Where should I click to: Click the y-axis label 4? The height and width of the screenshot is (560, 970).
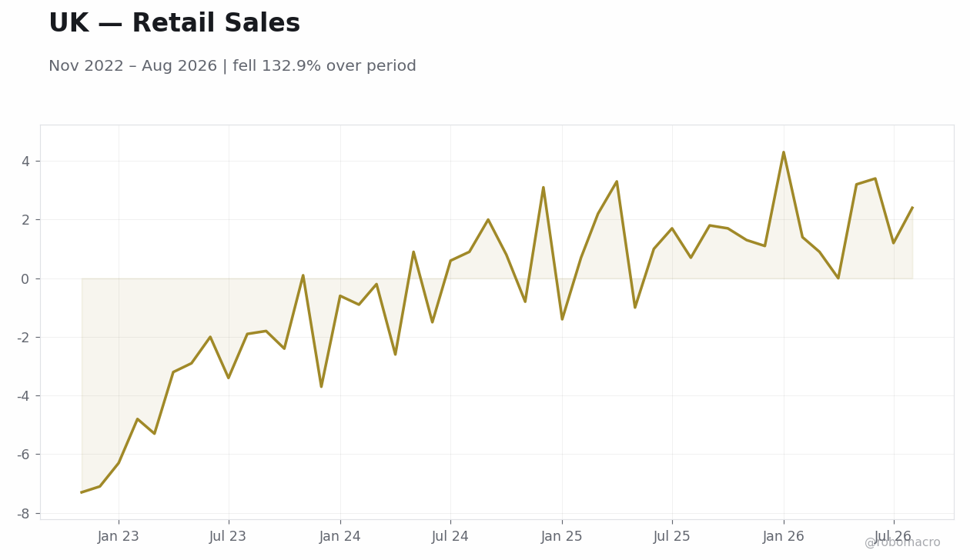pyautogui.click(x=25, y=162)
